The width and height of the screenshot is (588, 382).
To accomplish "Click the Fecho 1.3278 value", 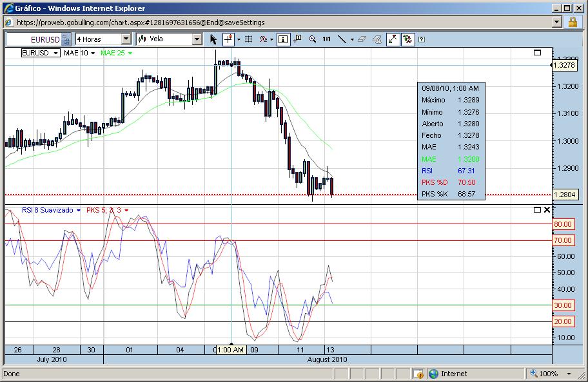I will coord(468,135).
